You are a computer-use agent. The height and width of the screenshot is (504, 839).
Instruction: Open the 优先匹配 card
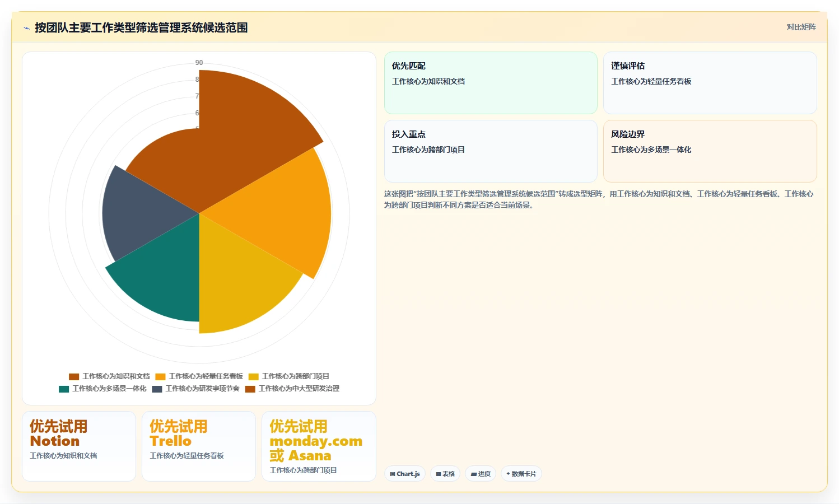click(491, 83)
